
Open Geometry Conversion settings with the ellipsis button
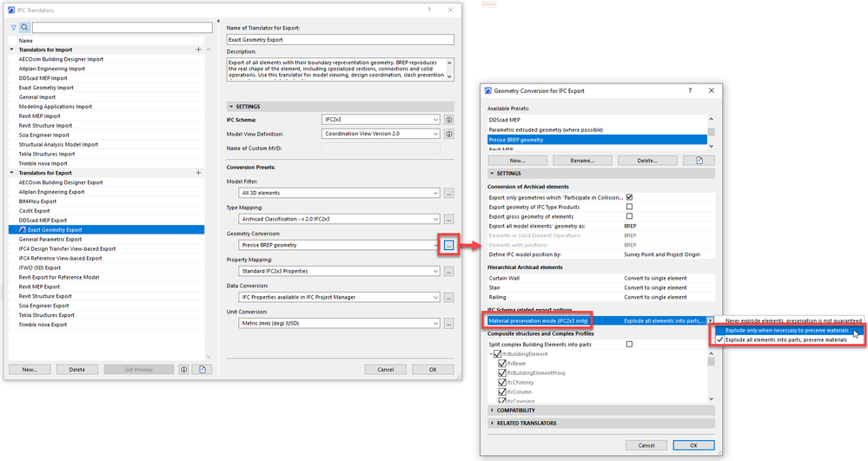pos(449,245)
